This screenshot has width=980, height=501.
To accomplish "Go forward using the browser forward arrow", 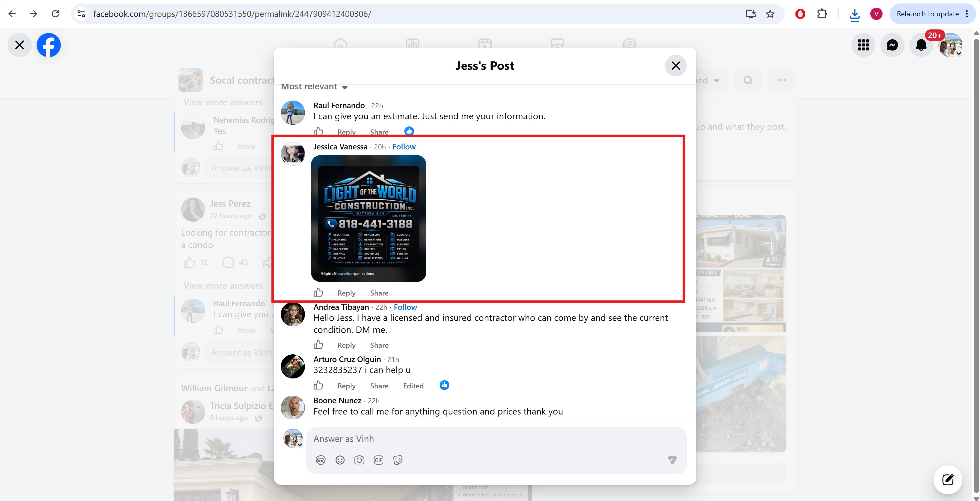I will click(34, 14).
